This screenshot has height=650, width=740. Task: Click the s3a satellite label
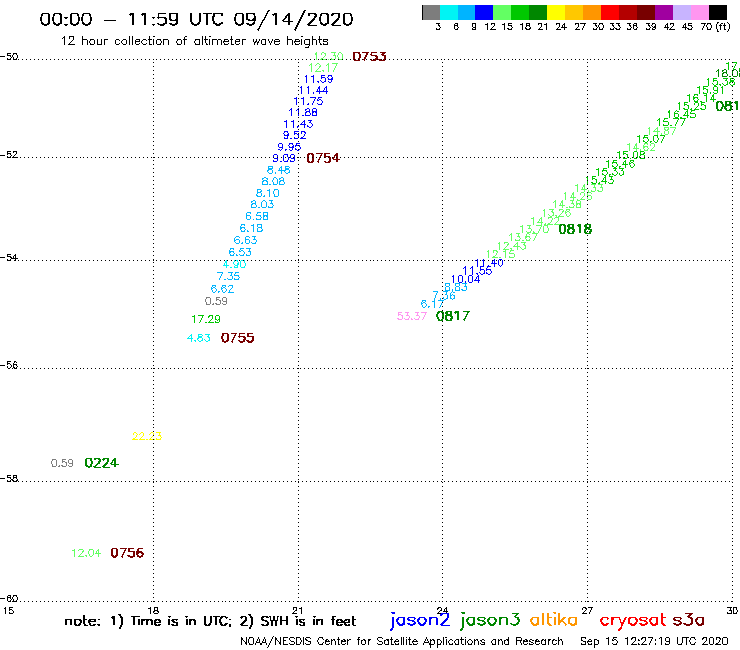tap(689, 620)
